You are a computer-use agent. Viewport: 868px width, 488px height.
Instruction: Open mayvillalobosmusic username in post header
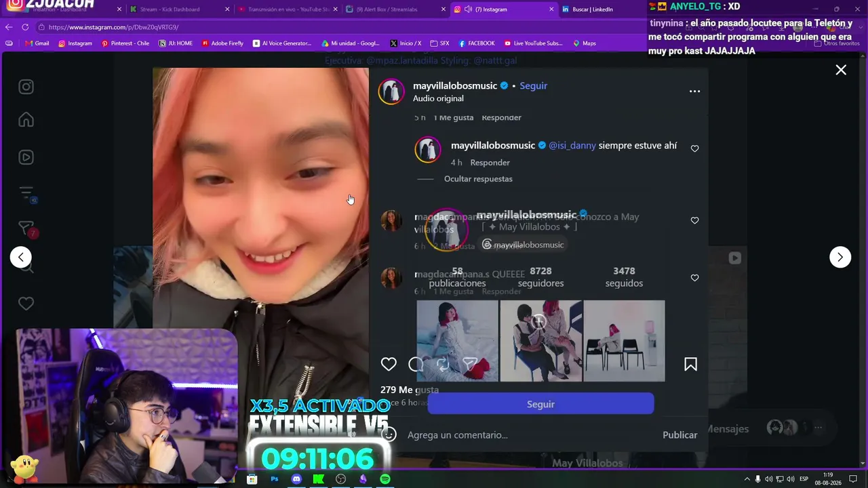(x=455, y=86)
